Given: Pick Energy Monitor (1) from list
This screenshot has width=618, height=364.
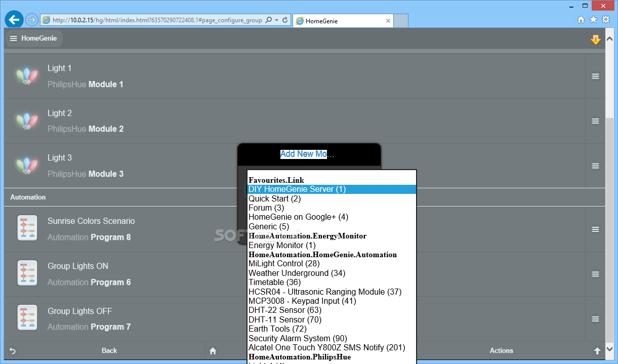Looking at the screenshot, I should point(332,245).
